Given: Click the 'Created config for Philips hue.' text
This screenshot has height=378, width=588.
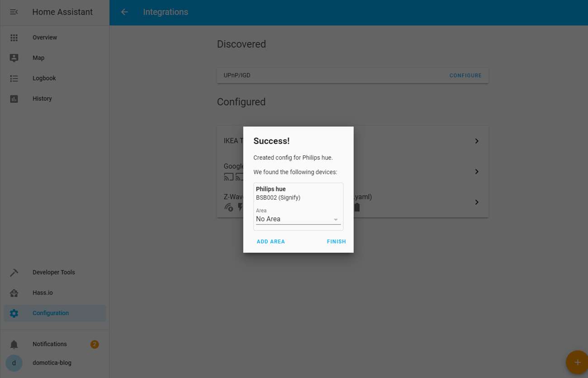Looking at the screenshot, I should tap(293, 158).
